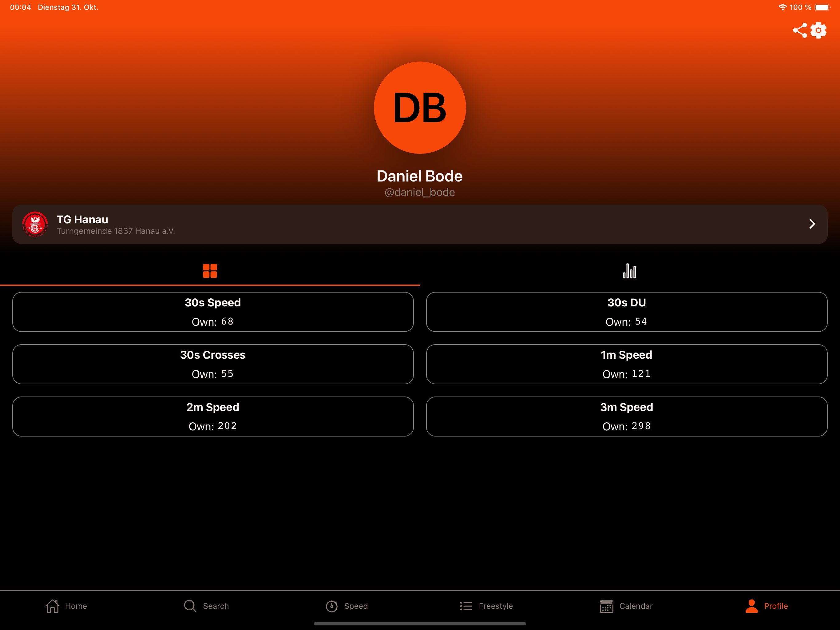Tap the DB profile avatar
This screenshot has width=840, height=630.
point(420,108)
